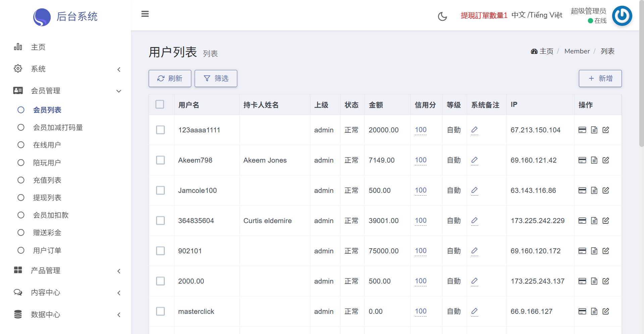Expand the 系统 sidebar menu
The image size is (644, 334).
click(x=65, y=69)
